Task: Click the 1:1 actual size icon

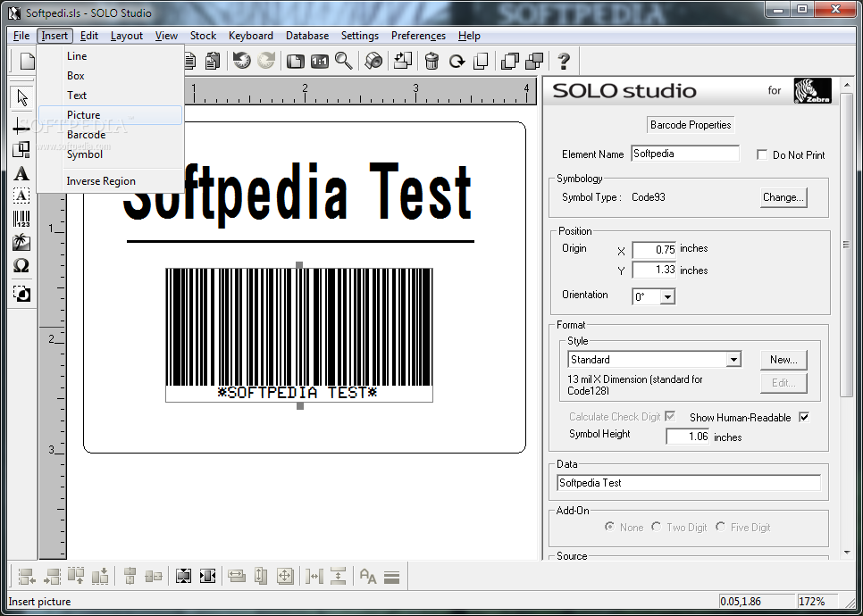Action: (320, 61)
